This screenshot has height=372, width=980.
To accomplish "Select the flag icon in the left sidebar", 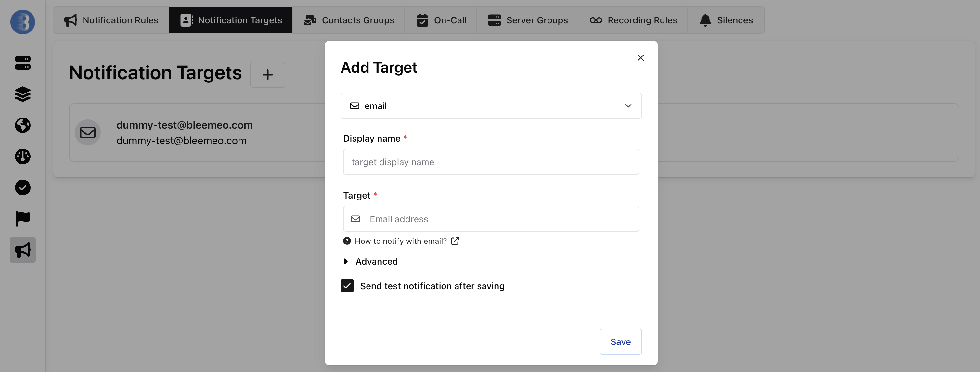I will [22, 218].
